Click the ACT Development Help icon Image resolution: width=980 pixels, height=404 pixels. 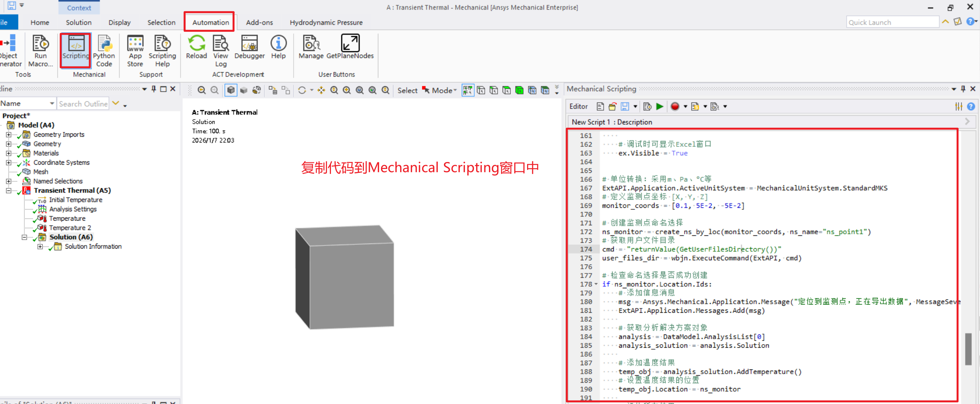click(279, 47)
